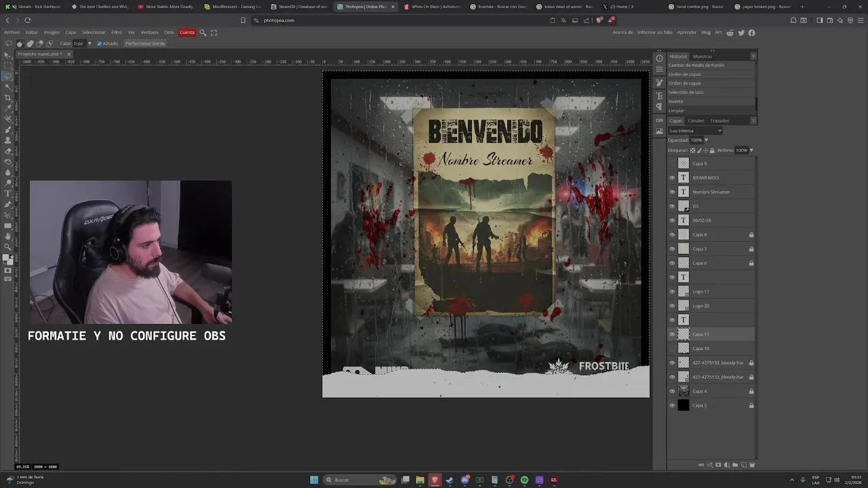Image resolution: width=868 pixels, height=488 pixels.
Task: Click the foreground color swatch
Action: coord(7,258)
